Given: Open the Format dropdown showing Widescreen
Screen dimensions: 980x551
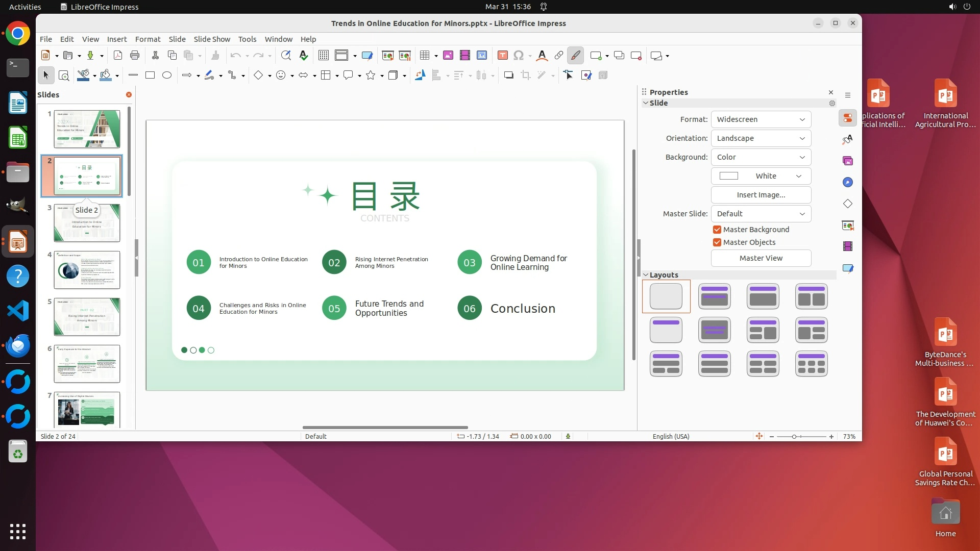Looking at the screenshot, I should click(761, 119).
